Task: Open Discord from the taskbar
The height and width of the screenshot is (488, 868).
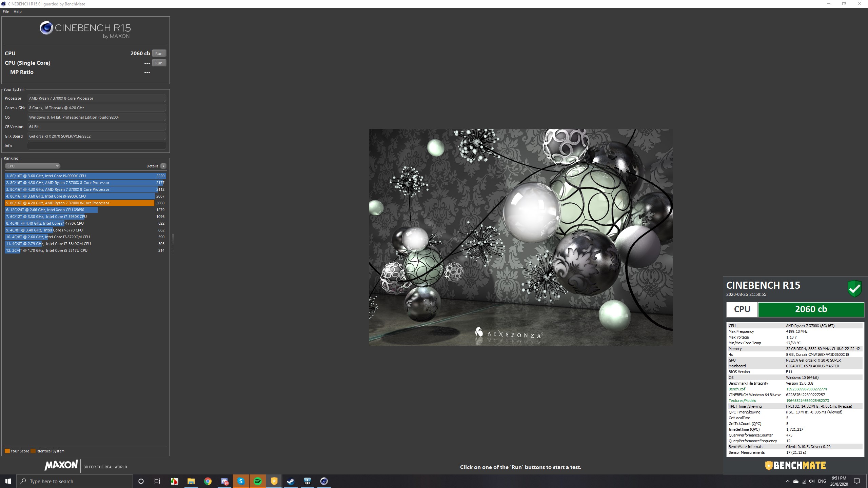Action: [x=224, y=481]
